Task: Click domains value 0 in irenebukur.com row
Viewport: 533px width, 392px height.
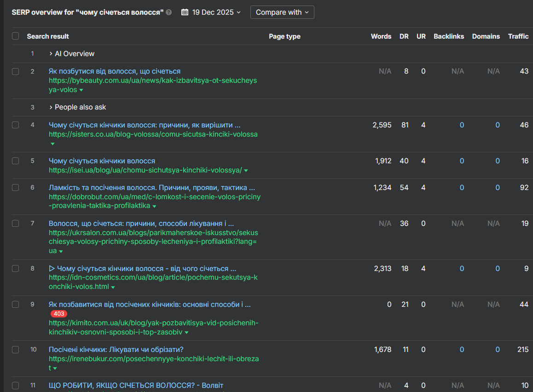Action: 497,350
